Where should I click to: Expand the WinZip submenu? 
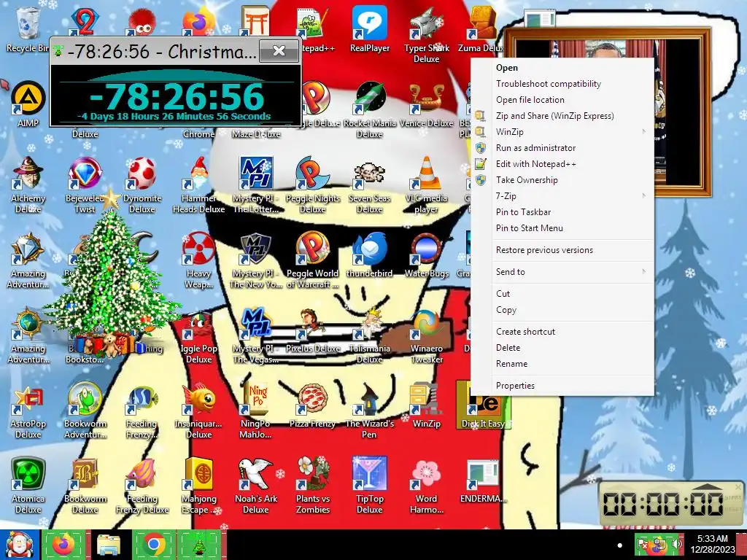562,132
